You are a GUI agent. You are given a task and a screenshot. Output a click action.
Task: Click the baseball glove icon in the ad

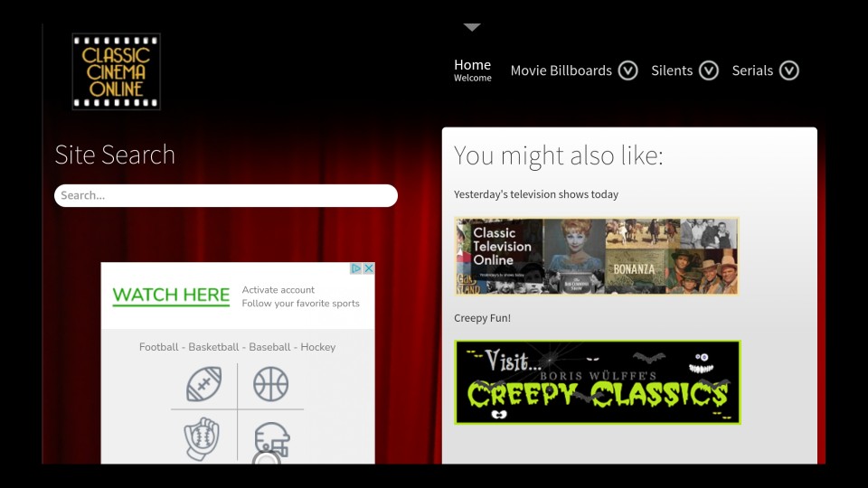[202, 439]
